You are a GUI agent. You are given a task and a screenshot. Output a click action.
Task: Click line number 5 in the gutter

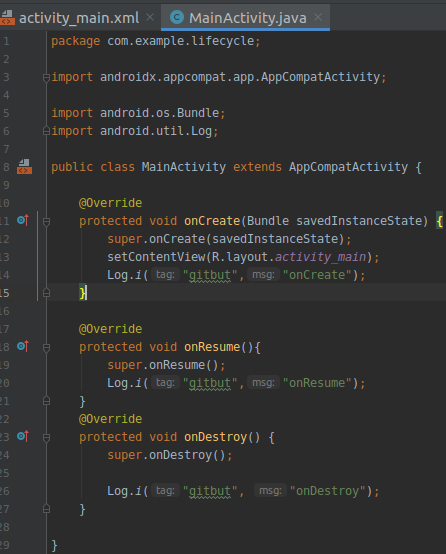tap(6, 113)
